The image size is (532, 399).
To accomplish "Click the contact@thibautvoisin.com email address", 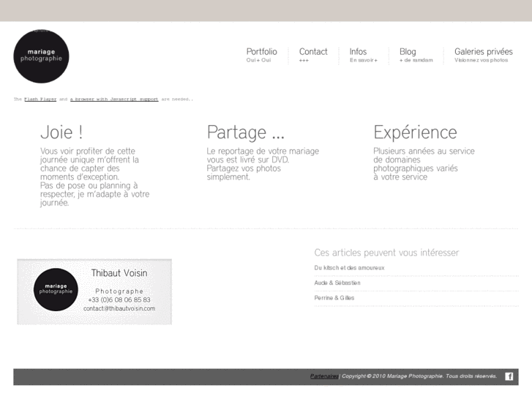I will (119, 309).
